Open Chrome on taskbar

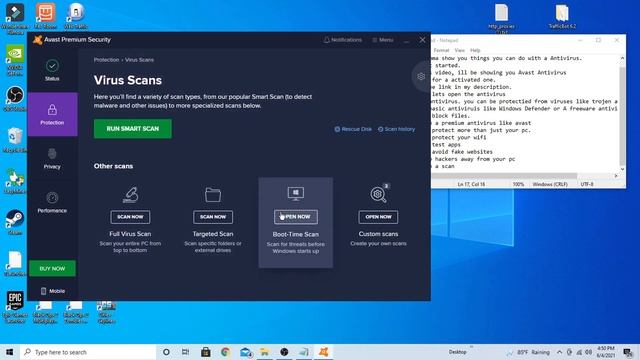(225, 352)
